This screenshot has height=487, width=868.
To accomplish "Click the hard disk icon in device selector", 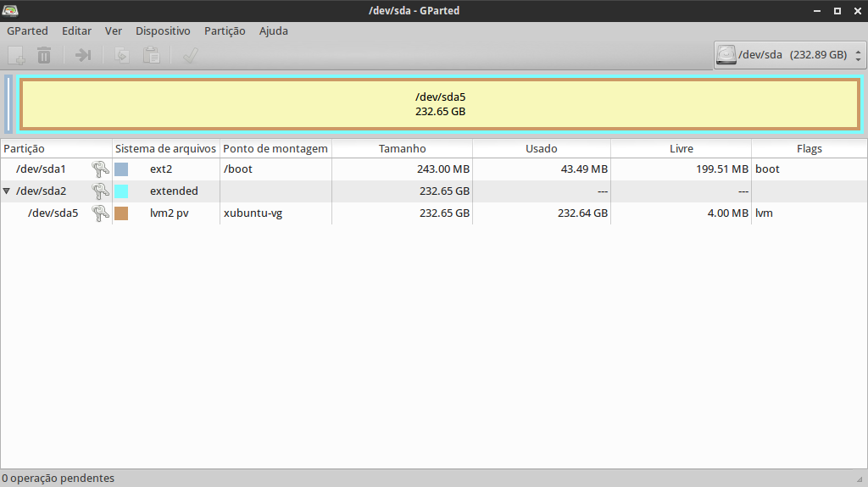I will (x=726, y=55).
